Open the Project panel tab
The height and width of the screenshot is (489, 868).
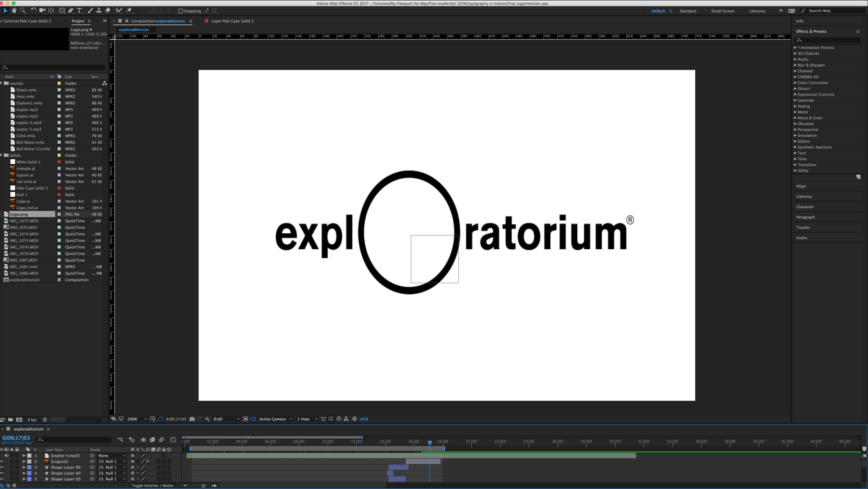[x=78, y=21]
